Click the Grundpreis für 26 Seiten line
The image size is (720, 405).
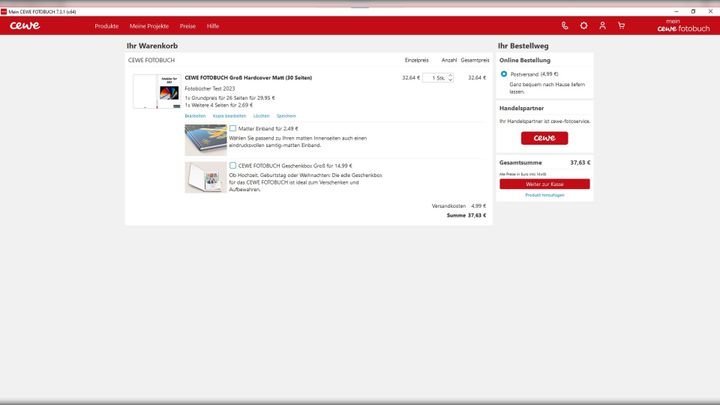point(230,98)
